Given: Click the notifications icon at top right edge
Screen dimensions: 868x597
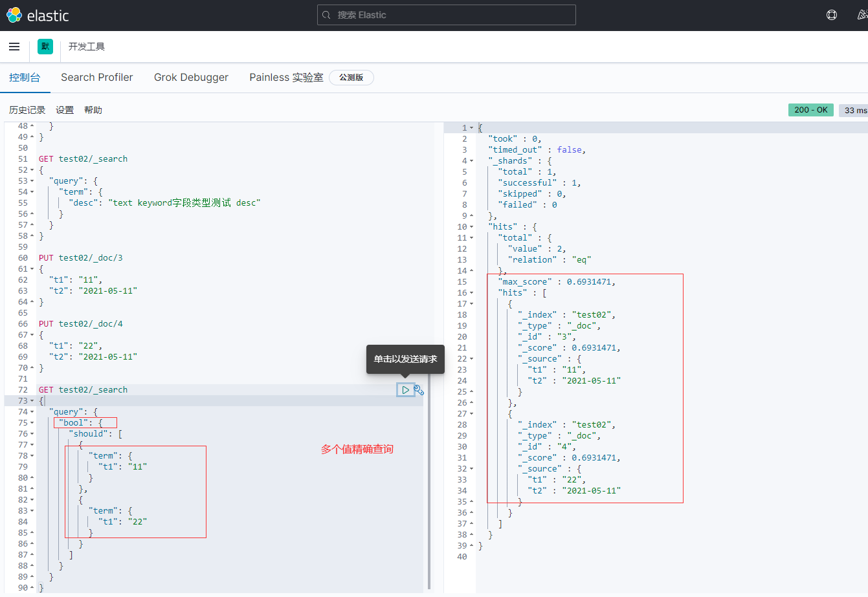Looking at the screenshot, I should 862,15.
